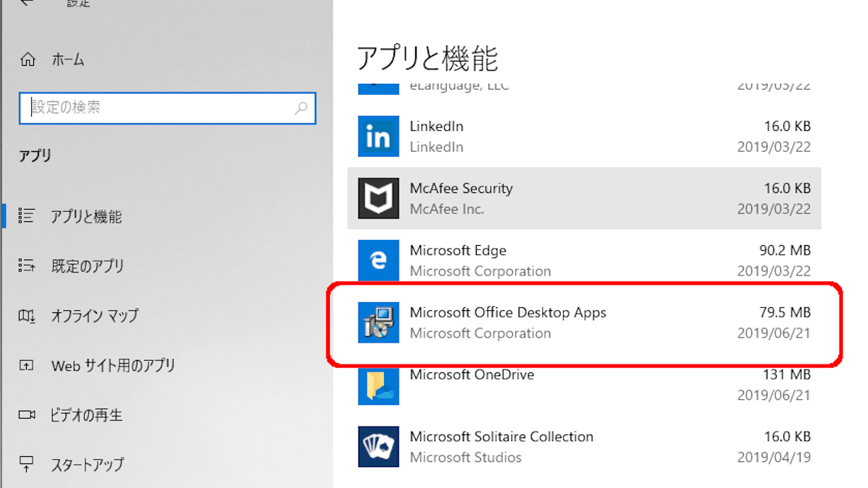Select Microsoft Office Desktop Apps name
This screenshot has height=488, width=868.
tap(508, 312)
